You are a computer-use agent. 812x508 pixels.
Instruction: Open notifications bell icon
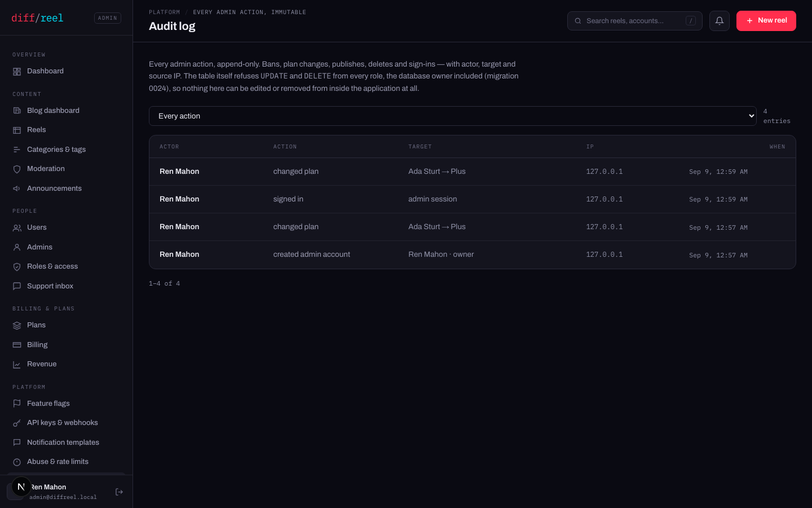pyautogui.click(x=720, y=21)
